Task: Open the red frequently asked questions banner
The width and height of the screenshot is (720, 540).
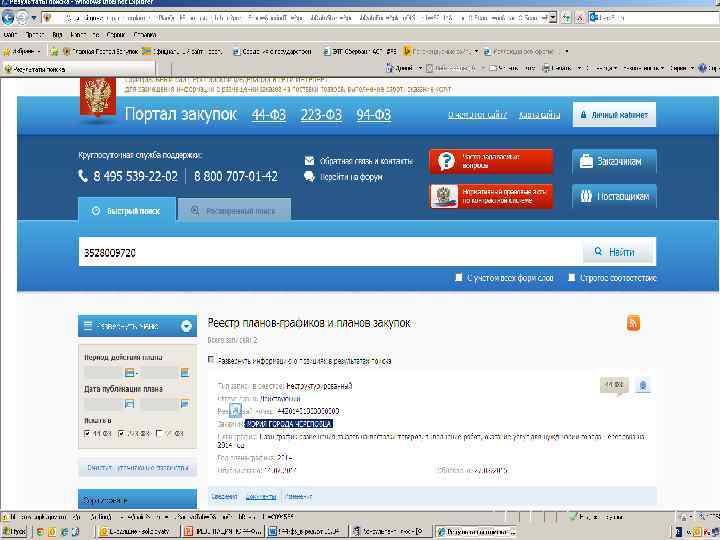Action: click(x=491, y=161)
